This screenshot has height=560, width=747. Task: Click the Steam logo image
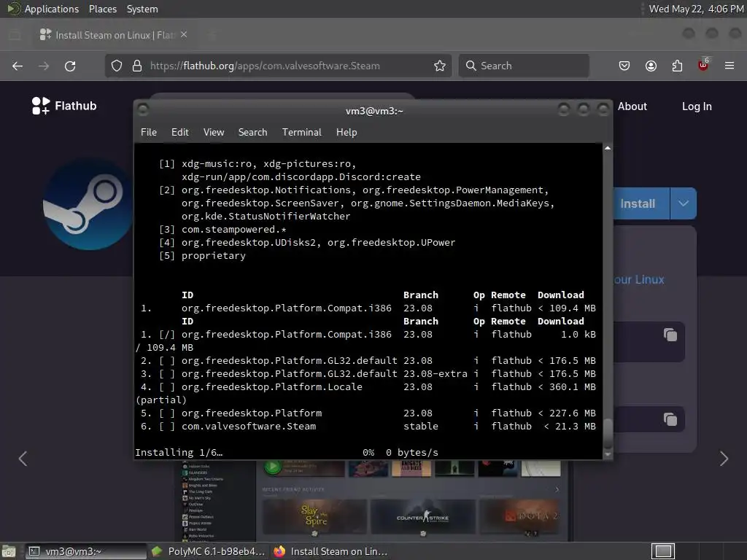pos(88,205)
